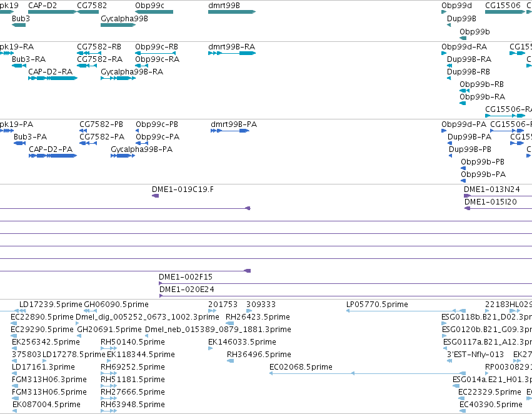Select protein Bub3-PA
The height and width of the screenshot is (414, 532).
click(19, 143)
